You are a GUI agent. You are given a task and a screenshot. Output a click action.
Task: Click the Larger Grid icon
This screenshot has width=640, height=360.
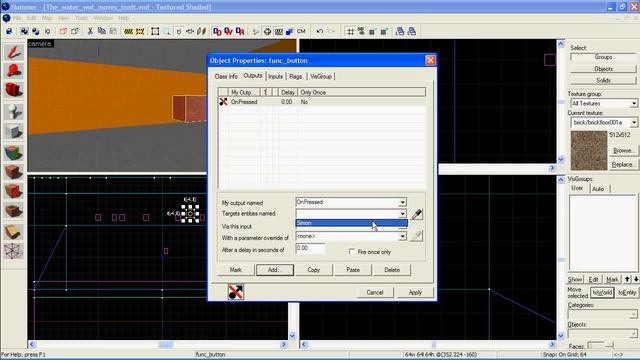[x=384, y=31]
